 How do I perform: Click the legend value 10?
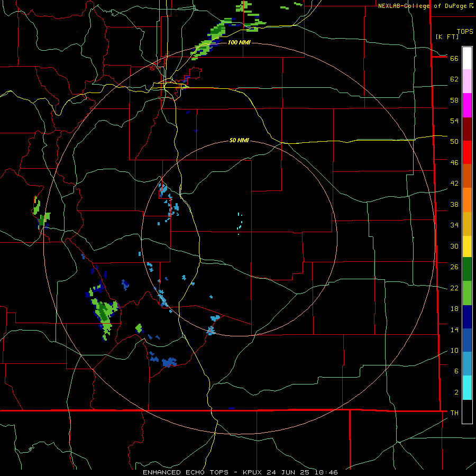pyautogui.click(x=454, y=351)
